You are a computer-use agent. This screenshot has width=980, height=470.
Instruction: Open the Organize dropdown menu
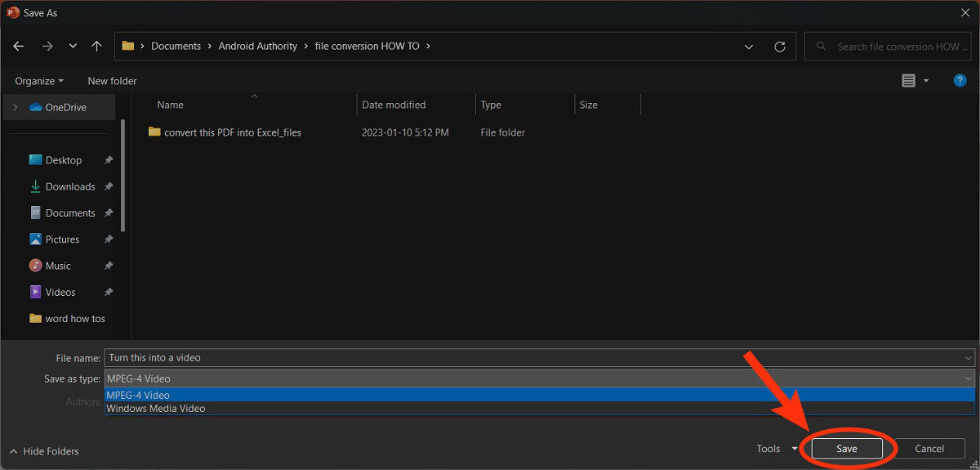coord(39,81)
